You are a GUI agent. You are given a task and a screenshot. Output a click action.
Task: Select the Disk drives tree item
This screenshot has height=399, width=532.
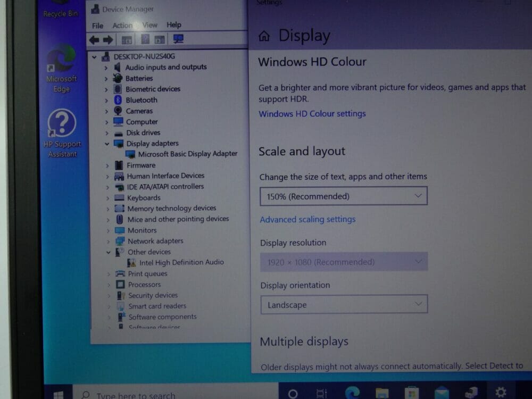click(x=143, y=132)
